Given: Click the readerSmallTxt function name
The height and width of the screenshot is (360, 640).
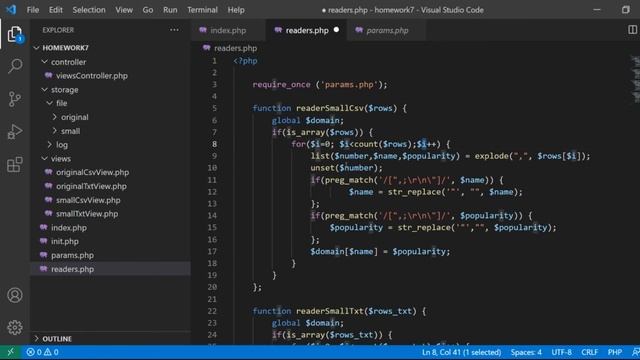Looking at the screenshot, I should click(x=330, y=311).
